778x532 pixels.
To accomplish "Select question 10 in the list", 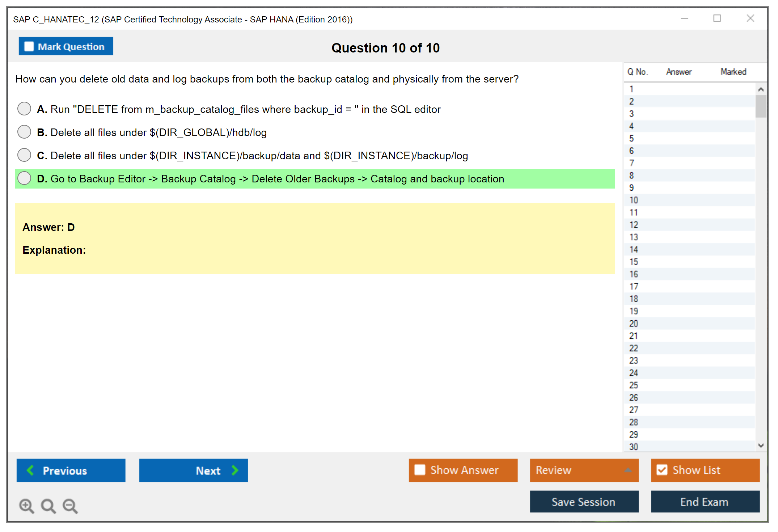I will tap(634, 200).
